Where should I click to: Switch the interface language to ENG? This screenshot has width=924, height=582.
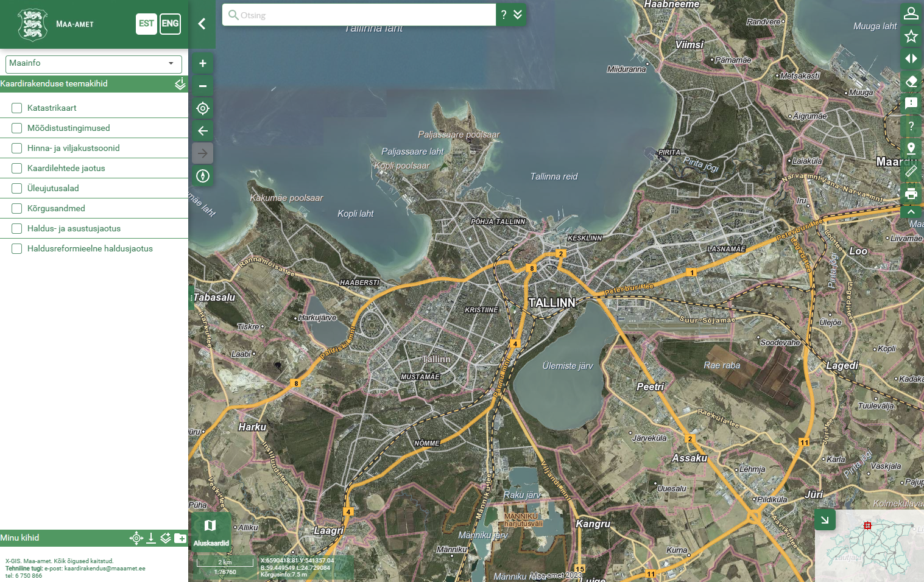(171, 24)
